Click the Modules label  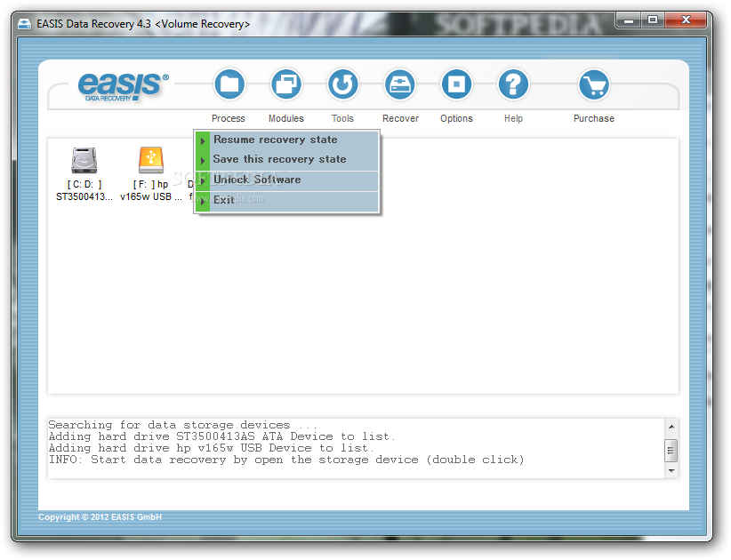tap(285, 118)
